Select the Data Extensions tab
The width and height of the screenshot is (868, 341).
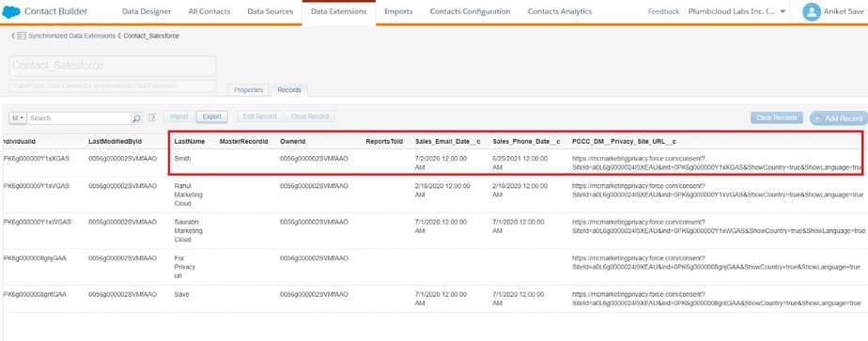point(339,11)
